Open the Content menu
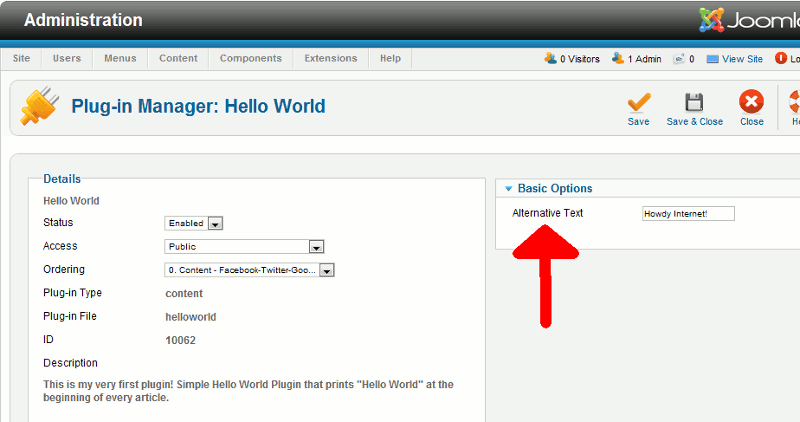Screen dimensions: 800x422 [178, 58]
